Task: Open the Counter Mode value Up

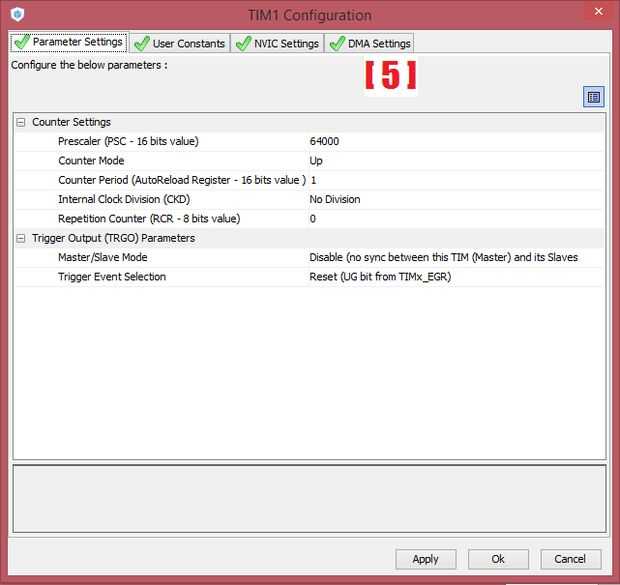Action: 316,161
